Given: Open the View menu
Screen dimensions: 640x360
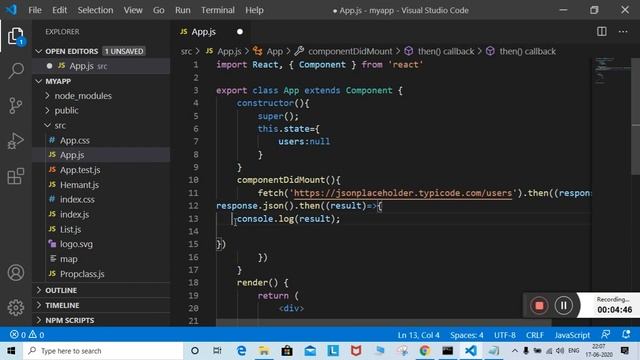Looking at the screenshot, I should 133,10.
